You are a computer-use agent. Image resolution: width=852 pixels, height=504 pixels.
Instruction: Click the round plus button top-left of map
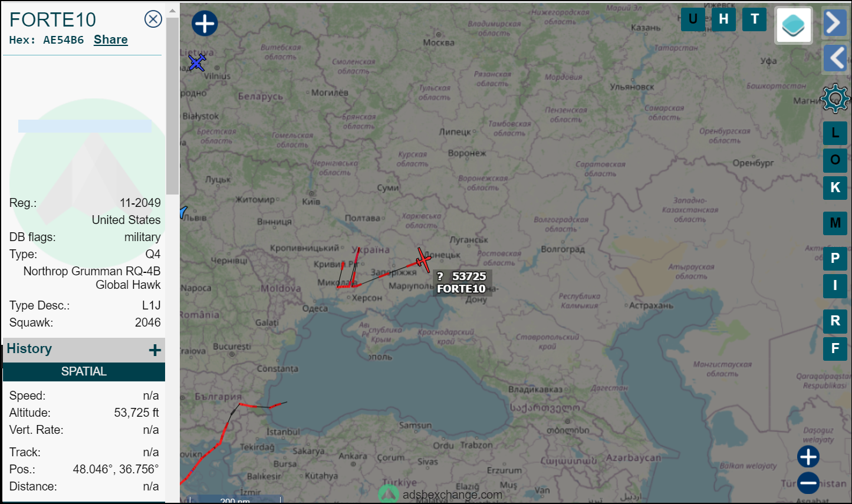coord(205,24)
